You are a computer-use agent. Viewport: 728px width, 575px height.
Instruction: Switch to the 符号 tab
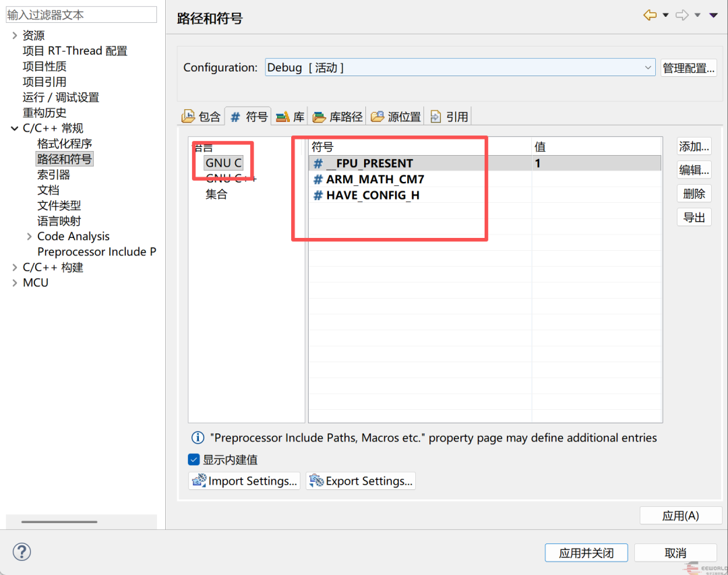pyautogui.click(x=249, y=117)
